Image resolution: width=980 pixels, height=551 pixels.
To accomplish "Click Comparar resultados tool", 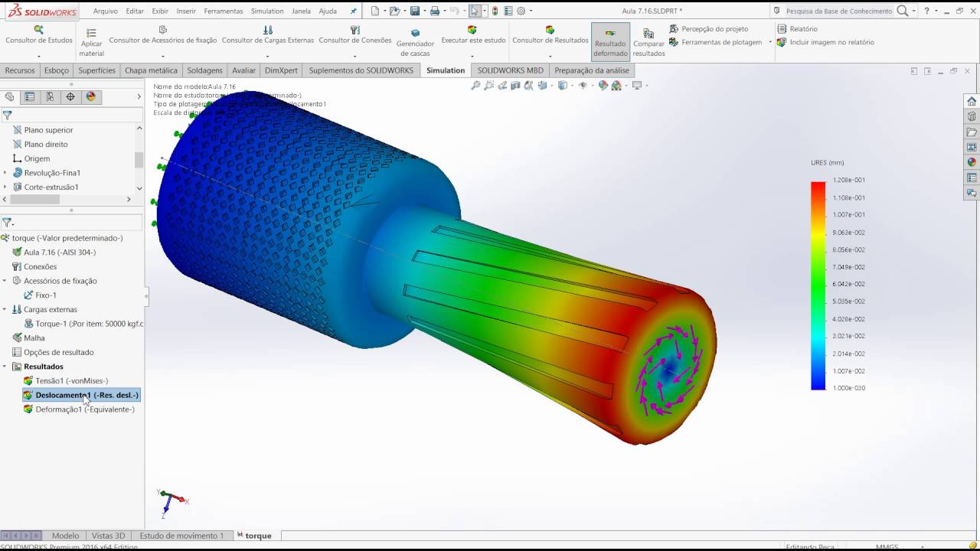I will [648, 43].
